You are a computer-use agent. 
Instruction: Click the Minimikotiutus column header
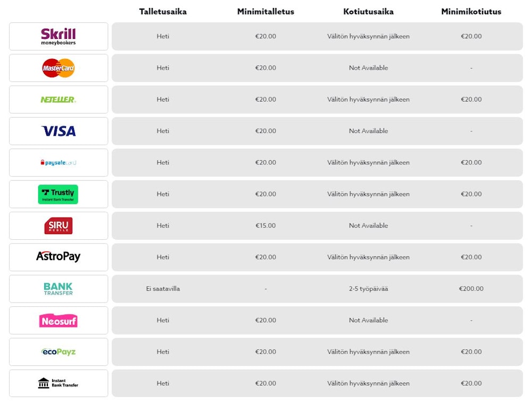471,12
